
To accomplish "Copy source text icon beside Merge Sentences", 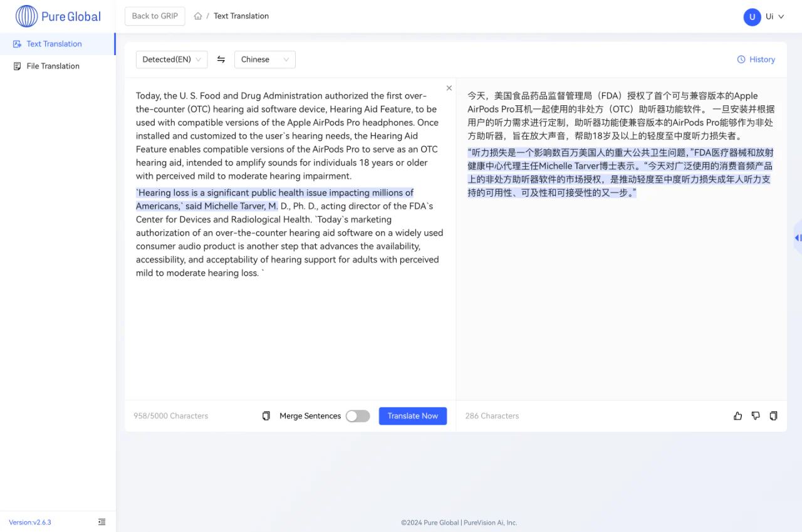I will (x=266, y=416).
